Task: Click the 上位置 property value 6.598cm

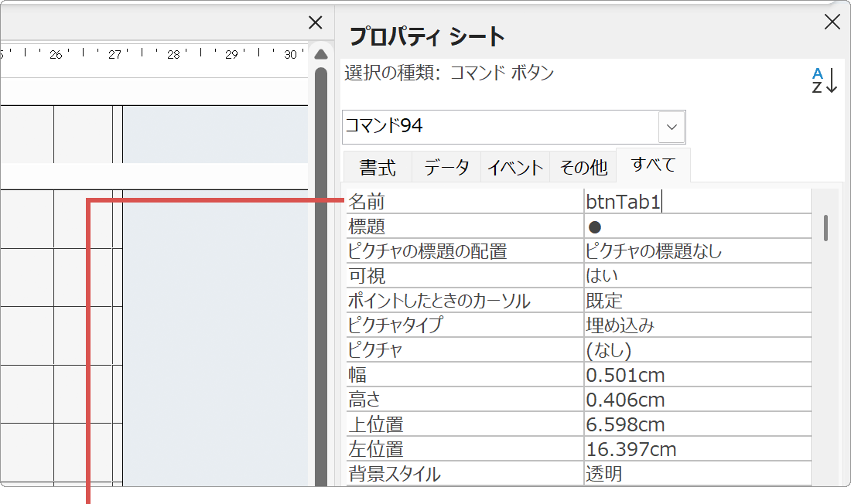Action: click(696, 424)
